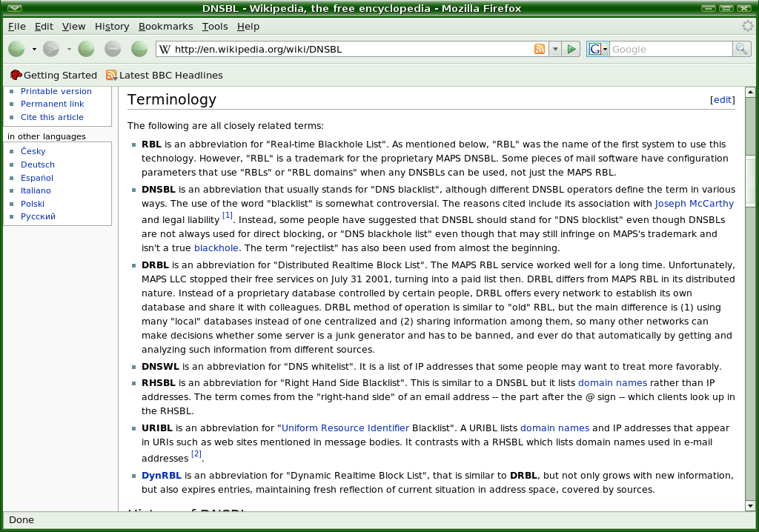Open the window menu icon in title bar
Viewport: 759px width, 532px height.
pos(15,8)
